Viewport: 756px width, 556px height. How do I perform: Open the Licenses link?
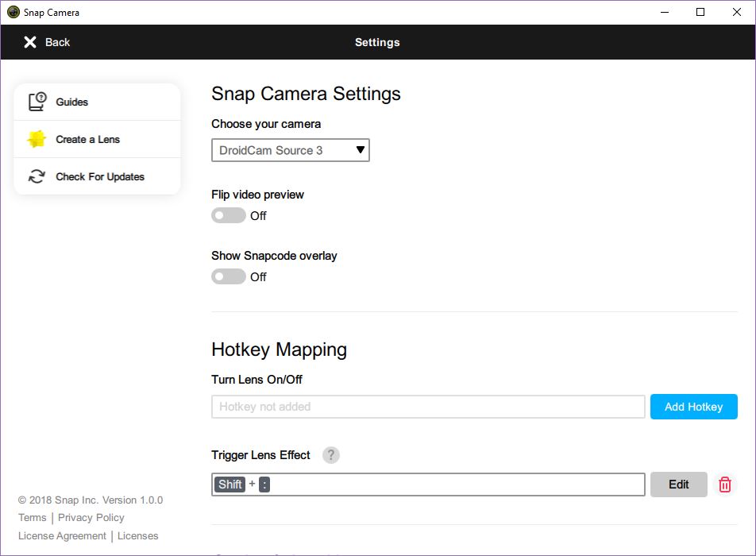tap(138, 536)
